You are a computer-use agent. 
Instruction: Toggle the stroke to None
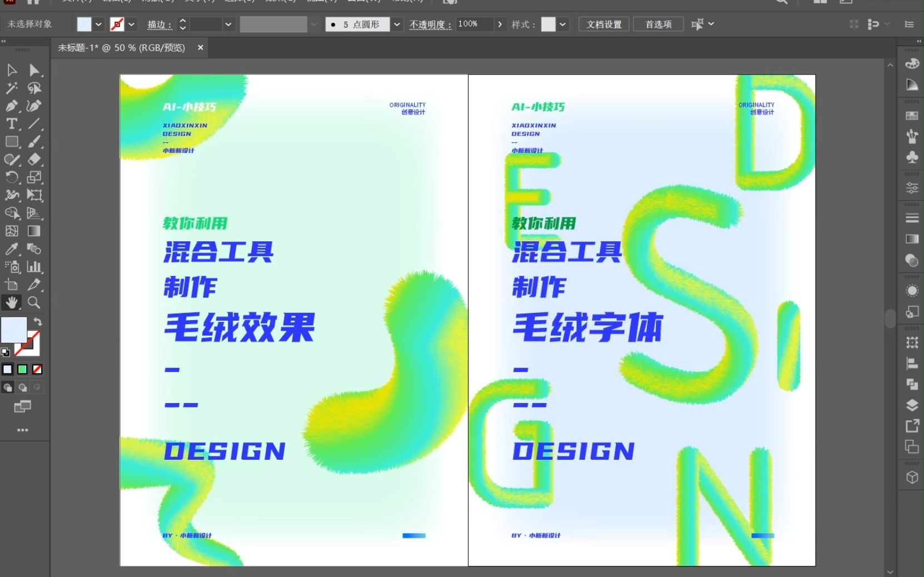point(37,369)
